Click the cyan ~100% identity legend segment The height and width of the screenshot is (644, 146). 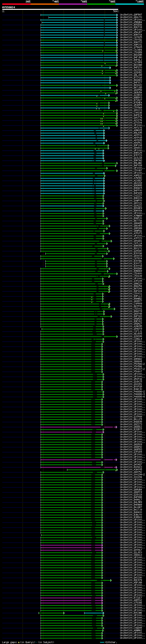130,4
